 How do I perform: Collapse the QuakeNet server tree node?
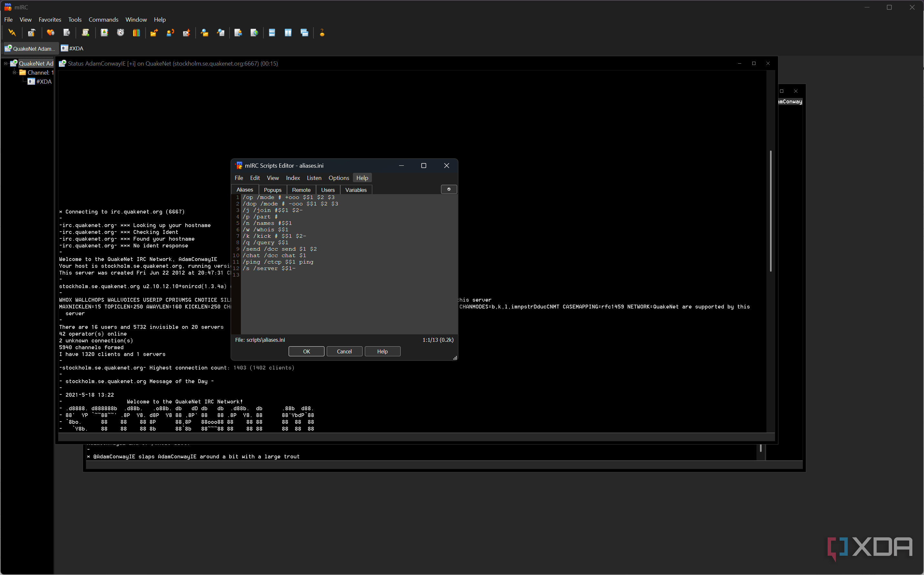(x=6, y=64)
